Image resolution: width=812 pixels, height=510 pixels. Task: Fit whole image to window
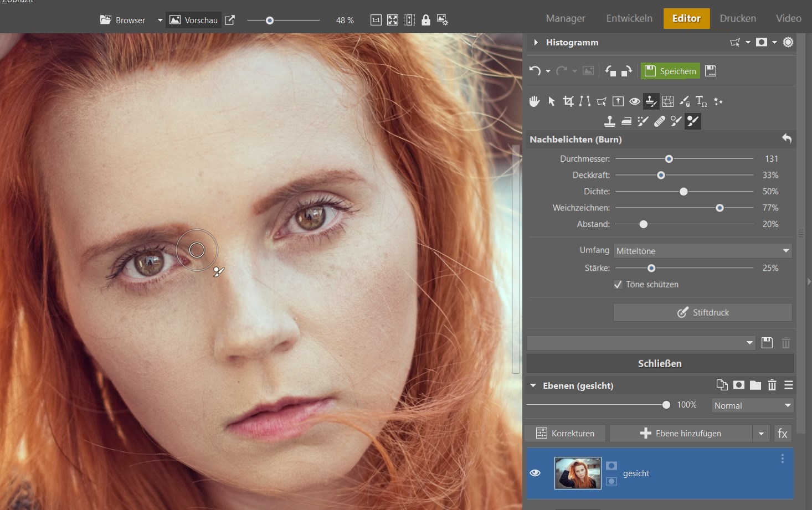[393, 20]
